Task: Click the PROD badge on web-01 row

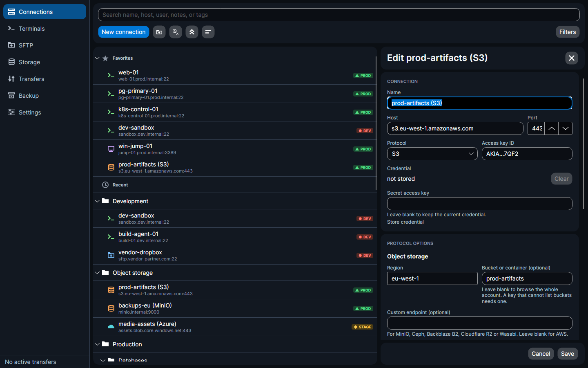Action: tap(363, 76)
